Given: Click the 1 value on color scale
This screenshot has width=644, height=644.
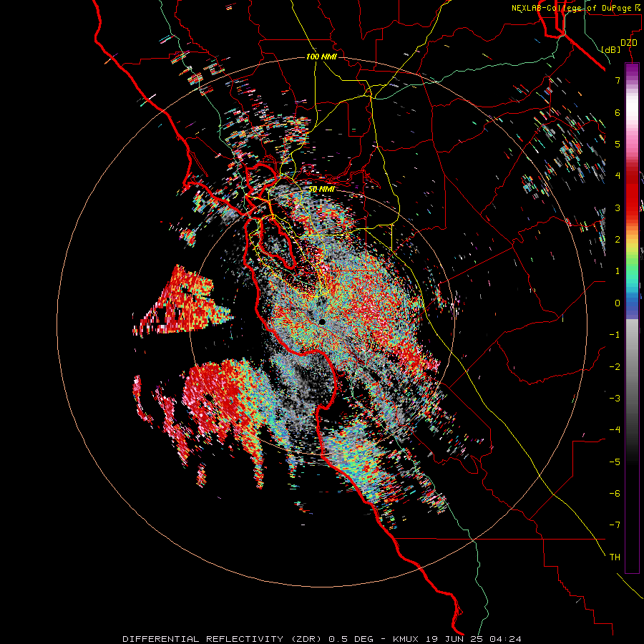Looking at the screenshot, I should (x=618, y=271).
